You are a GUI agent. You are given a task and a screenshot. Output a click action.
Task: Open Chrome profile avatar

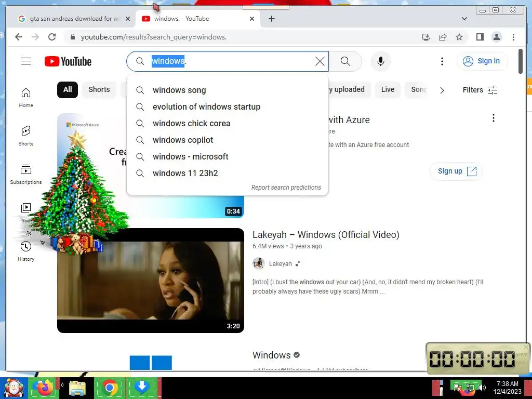(x=497, y=37)
